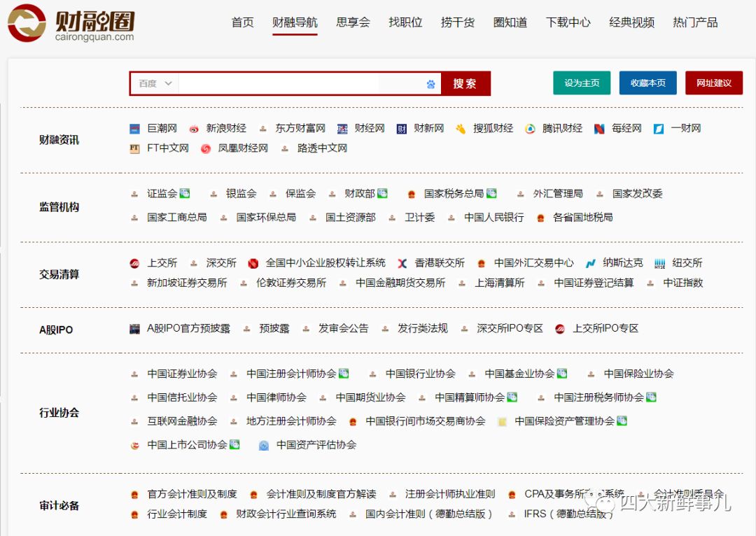
Task: Open the 深交所IPO专区 link
Action: (510, 328)
